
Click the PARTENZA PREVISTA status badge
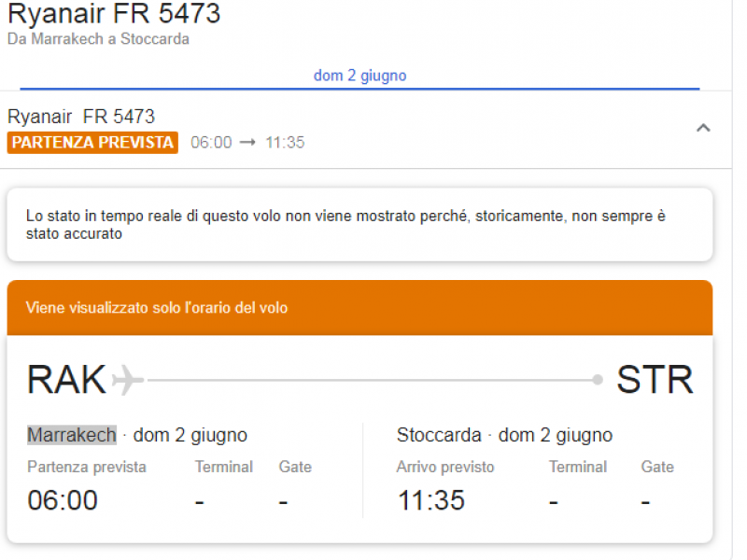92,143
